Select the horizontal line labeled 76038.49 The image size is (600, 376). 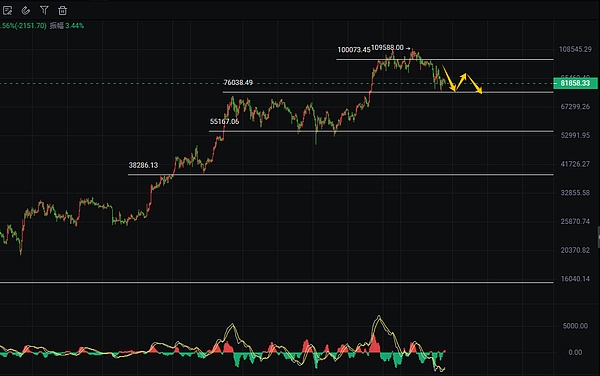[388, 92]
